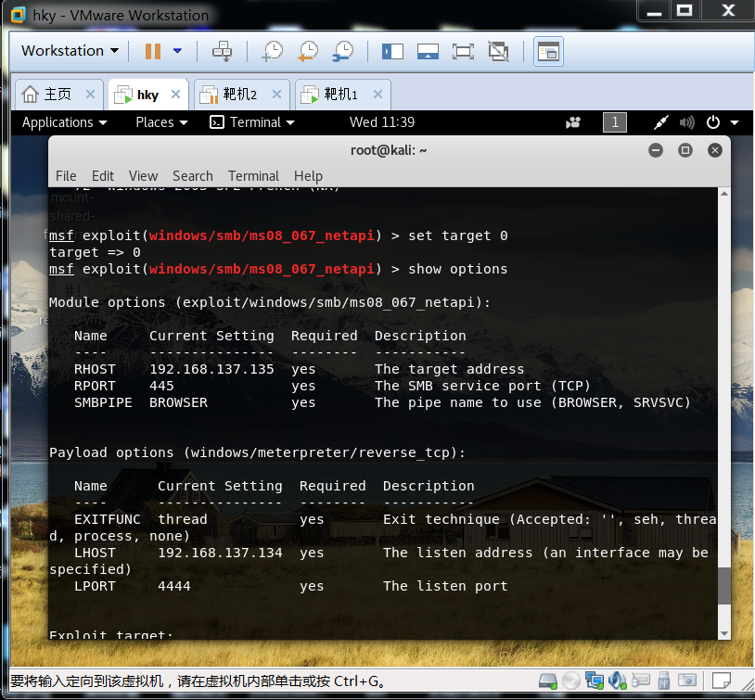Switch to the 靶机1 tab

click(341, 94)
